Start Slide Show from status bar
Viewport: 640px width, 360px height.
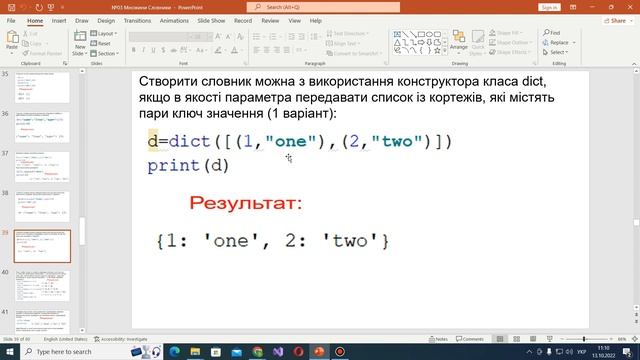(x=550, y=339)
